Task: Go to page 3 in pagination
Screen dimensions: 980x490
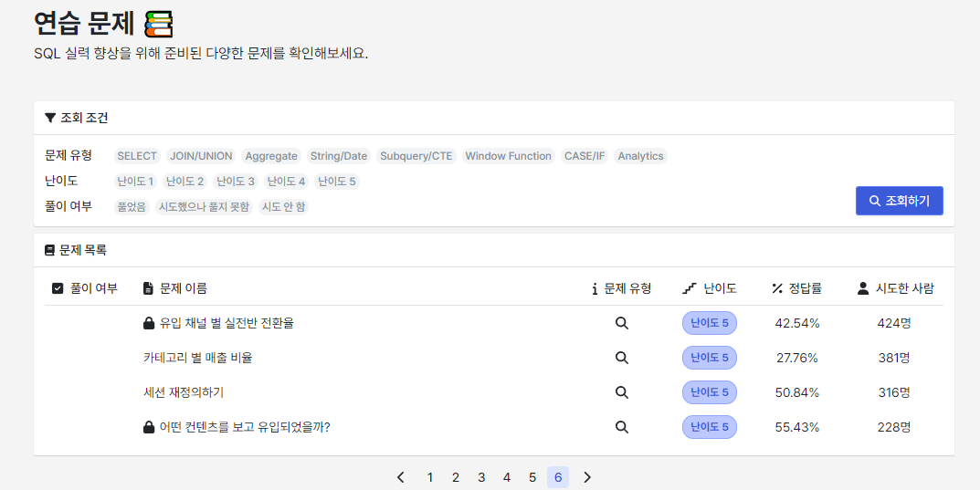Action: point(481,477)
